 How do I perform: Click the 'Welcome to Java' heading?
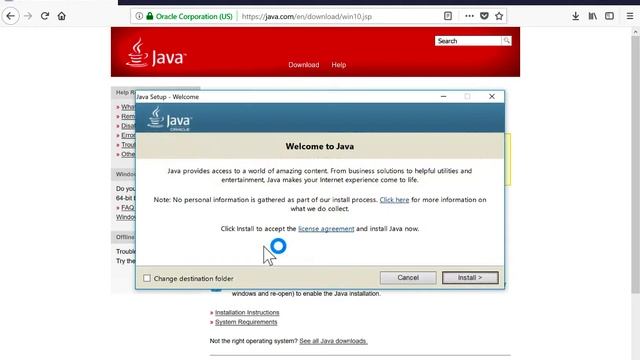[x=320, y=147]
